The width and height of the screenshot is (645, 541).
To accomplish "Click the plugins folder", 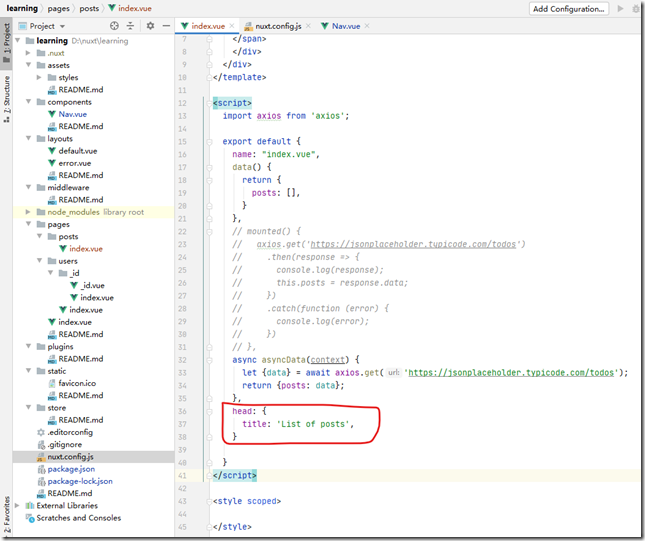I will 60,346.
